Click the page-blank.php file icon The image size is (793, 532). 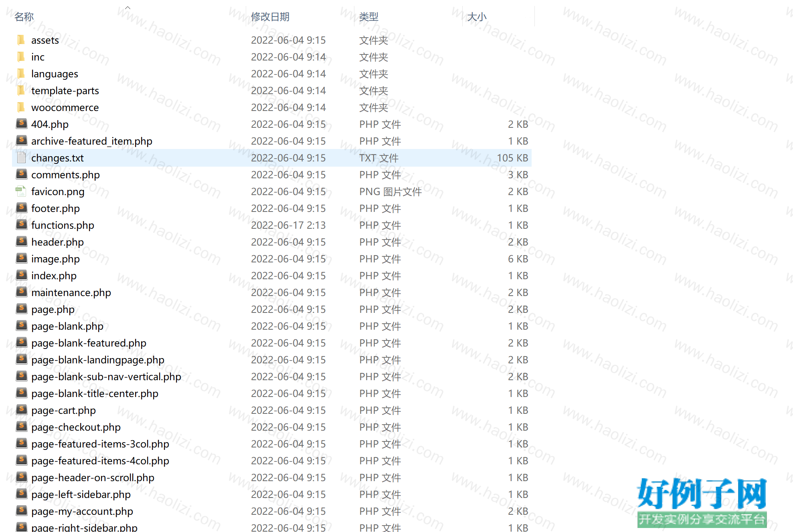(21, 326)
